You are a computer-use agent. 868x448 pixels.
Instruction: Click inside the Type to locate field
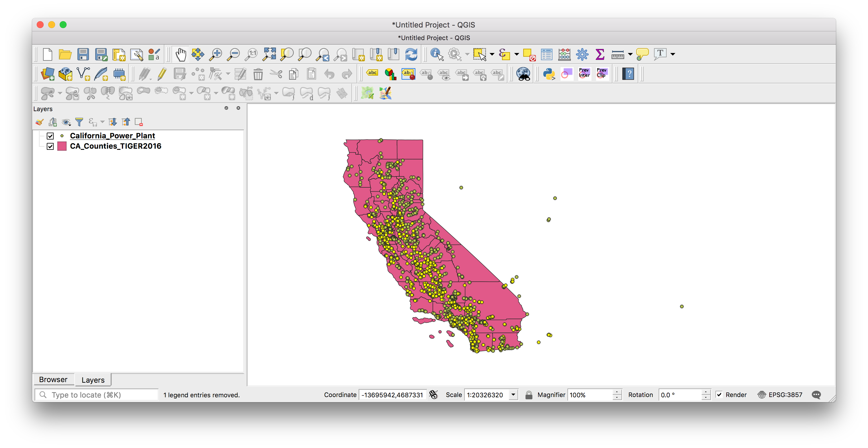(x=98, y=394)
